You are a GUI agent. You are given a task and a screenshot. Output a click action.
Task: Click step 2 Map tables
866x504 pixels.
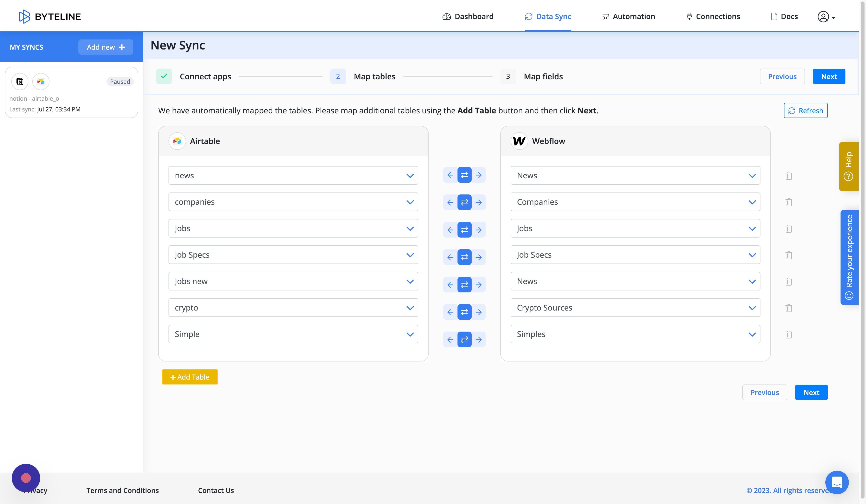(x=363, y=76)
